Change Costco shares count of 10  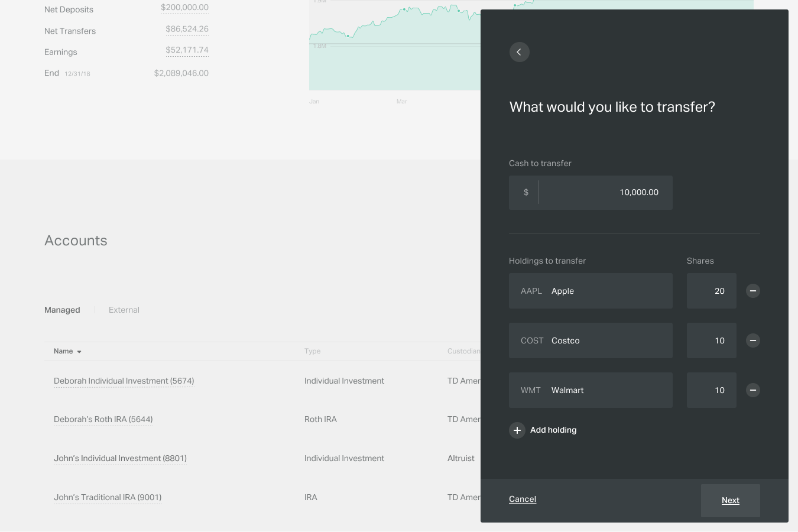pyautogui.click(x=712, y=340)
